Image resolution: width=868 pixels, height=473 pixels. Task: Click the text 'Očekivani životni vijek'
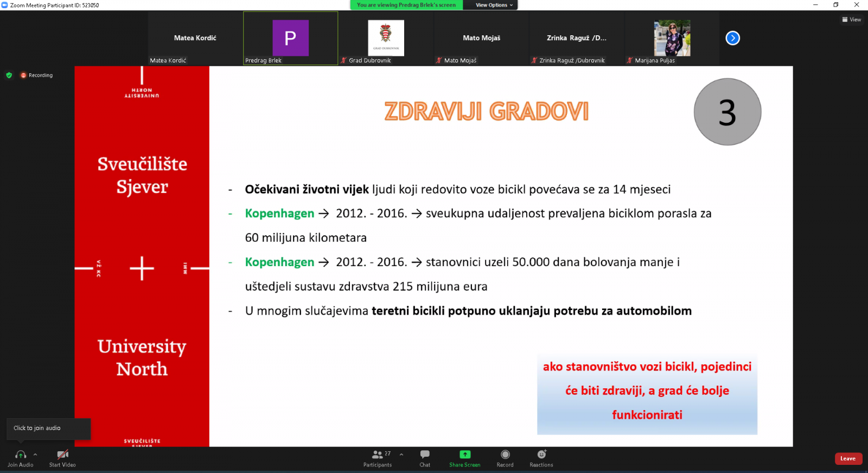click(x=307, y=190)
